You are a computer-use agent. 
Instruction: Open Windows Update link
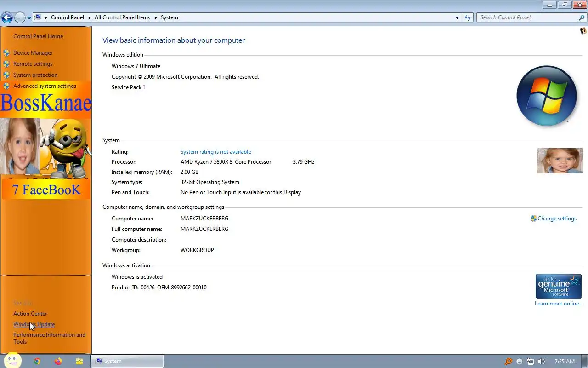click(34, 324)
